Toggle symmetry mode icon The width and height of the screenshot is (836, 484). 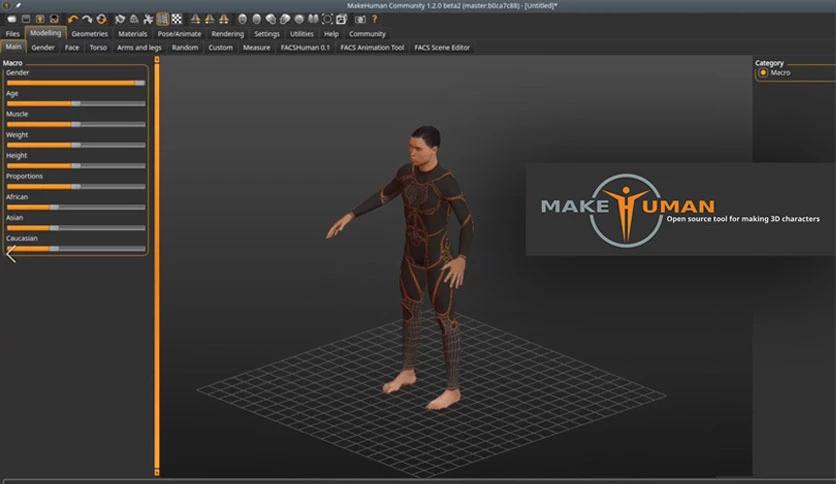[224, 19]
